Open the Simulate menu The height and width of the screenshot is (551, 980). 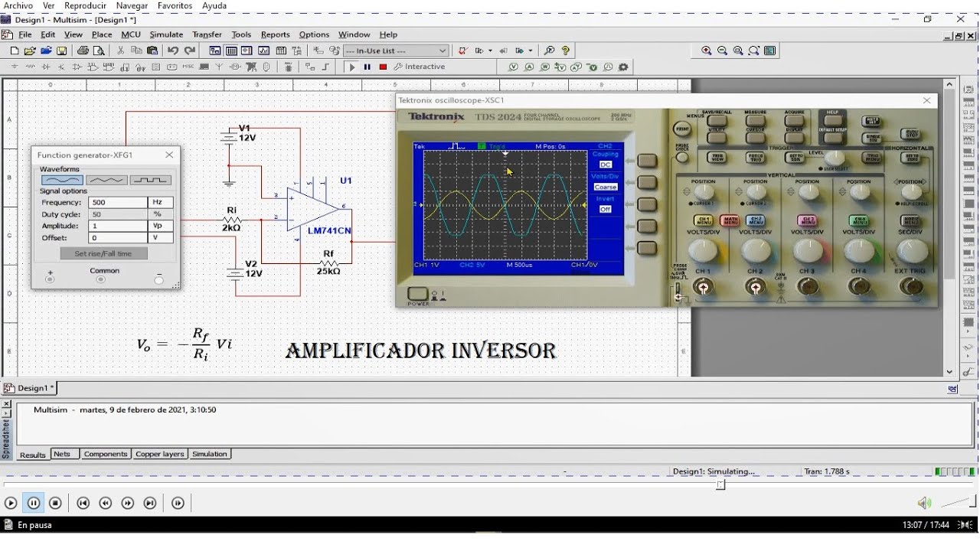(166, 34)
